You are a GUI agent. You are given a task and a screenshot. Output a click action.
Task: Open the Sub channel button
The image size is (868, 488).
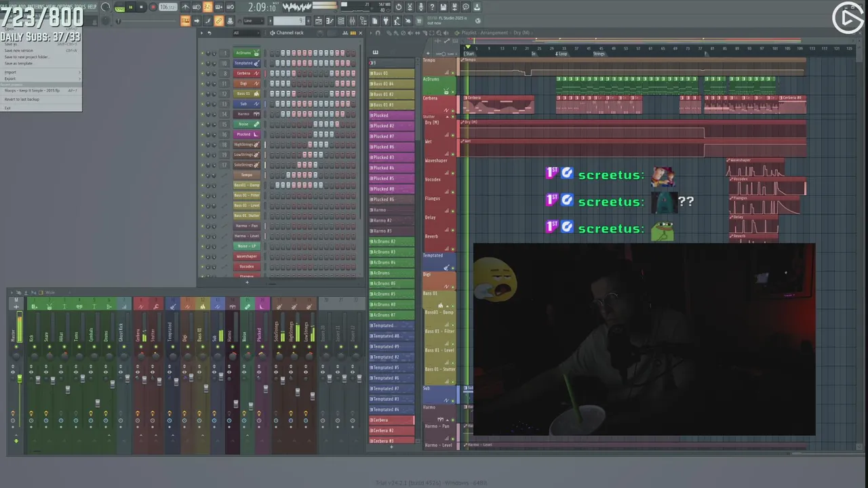point(247,104)
